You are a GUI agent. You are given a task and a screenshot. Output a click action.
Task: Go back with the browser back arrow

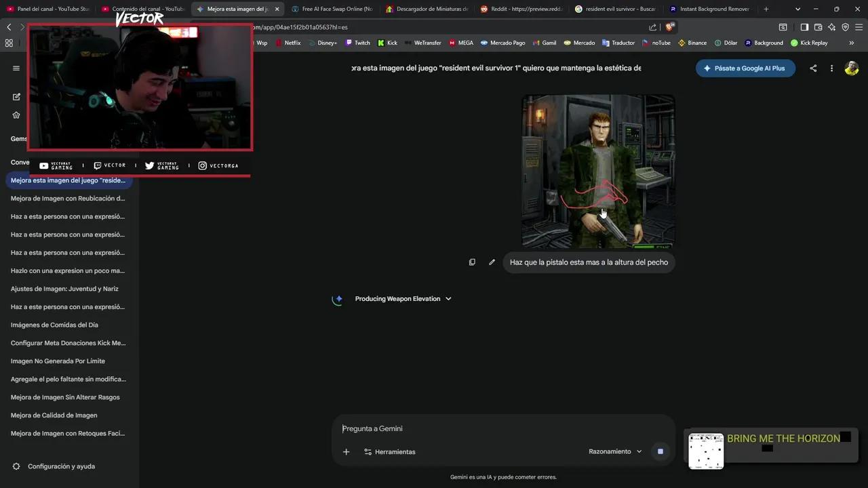(9, 27)
